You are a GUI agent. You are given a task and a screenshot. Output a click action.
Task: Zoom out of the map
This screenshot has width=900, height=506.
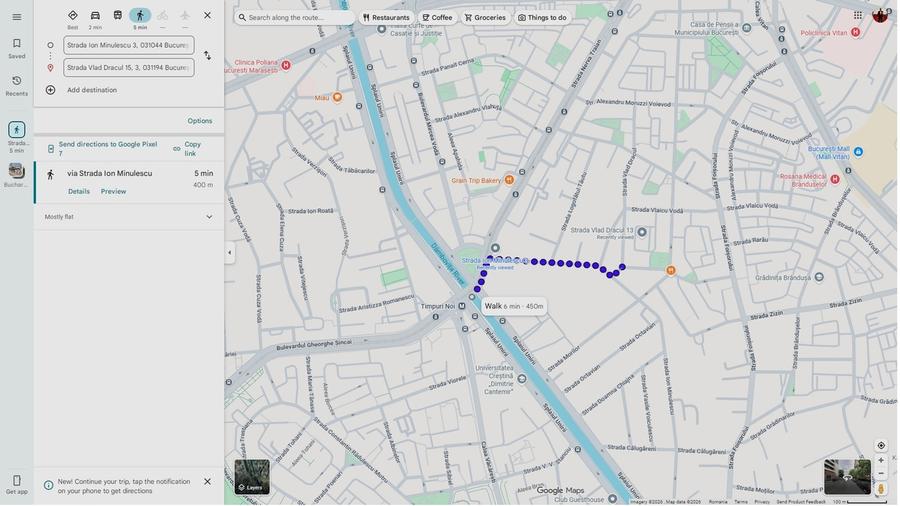pyautogui.click(x=881, y=474)
